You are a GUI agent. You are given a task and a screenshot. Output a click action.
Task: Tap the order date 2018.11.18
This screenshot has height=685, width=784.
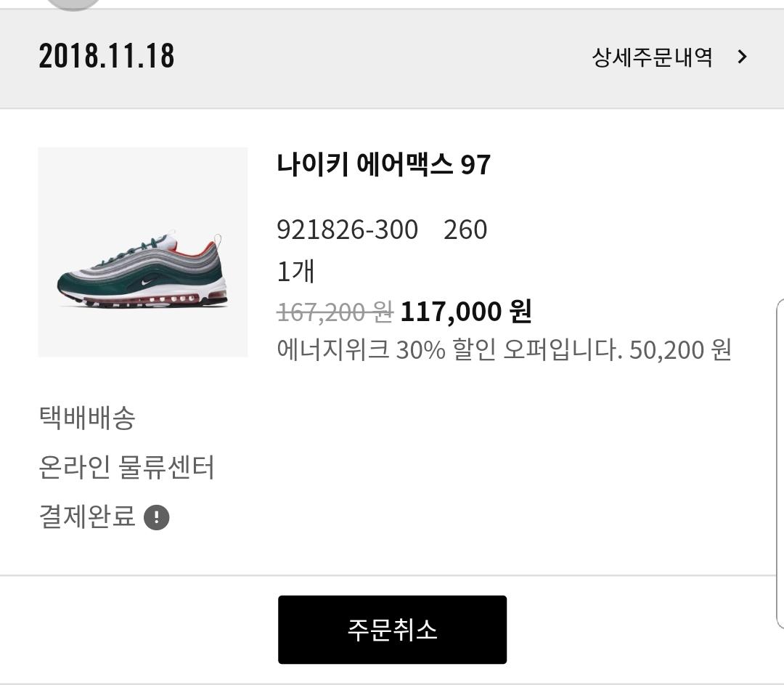pyautogui.click(x=107, y=57)
